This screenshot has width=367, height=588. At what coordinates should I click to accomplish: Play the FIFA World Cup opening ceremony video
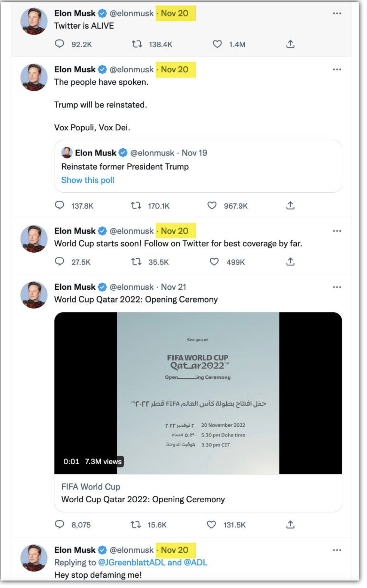198,393
